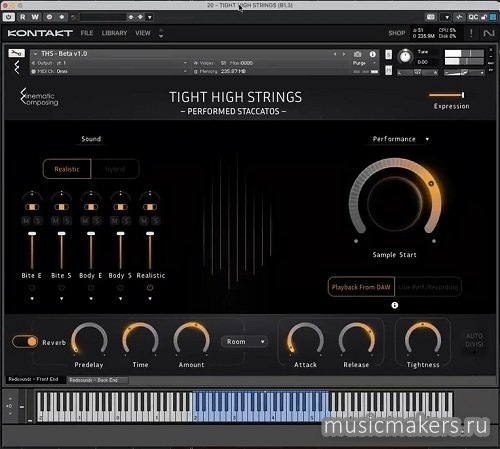Click the Sound section label
Screen dimensions: 500x449
(x=91, y=139)
